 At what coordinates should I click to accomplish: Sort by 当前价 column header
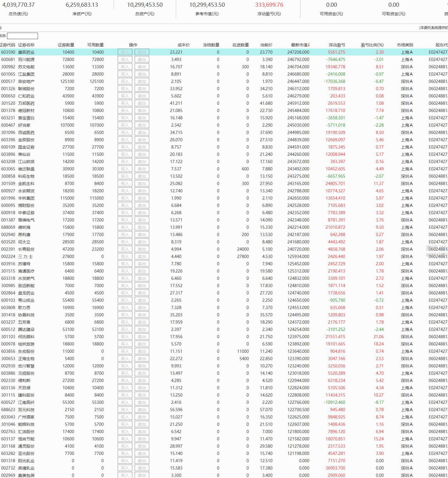pyautogui.click(x=266, y=45)
